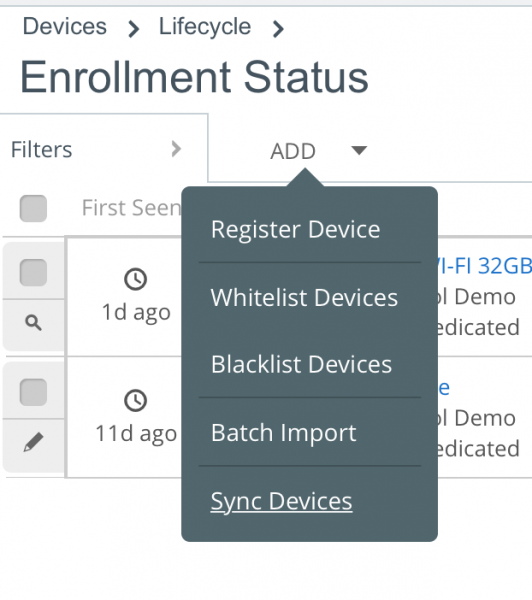Click the chevron after Lifecycle breadcrumb
This screenshot has width=532, height=600.
tap(278, 29)
